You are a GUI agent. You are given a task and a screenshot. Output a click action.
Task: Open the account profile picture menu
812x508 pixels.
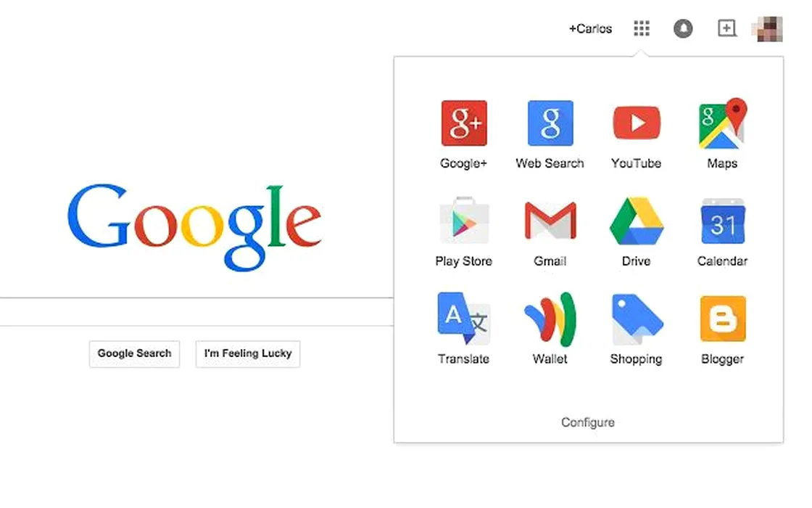click(767, 28)
